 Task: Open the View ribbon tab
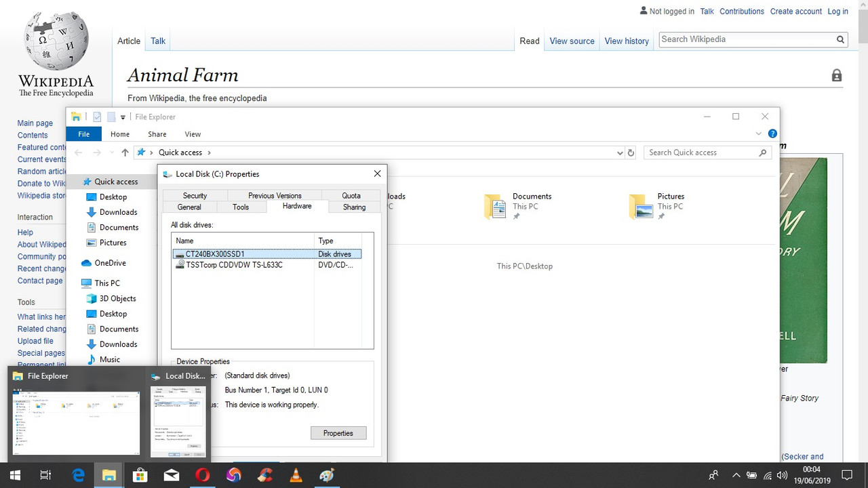pos(193,134)
